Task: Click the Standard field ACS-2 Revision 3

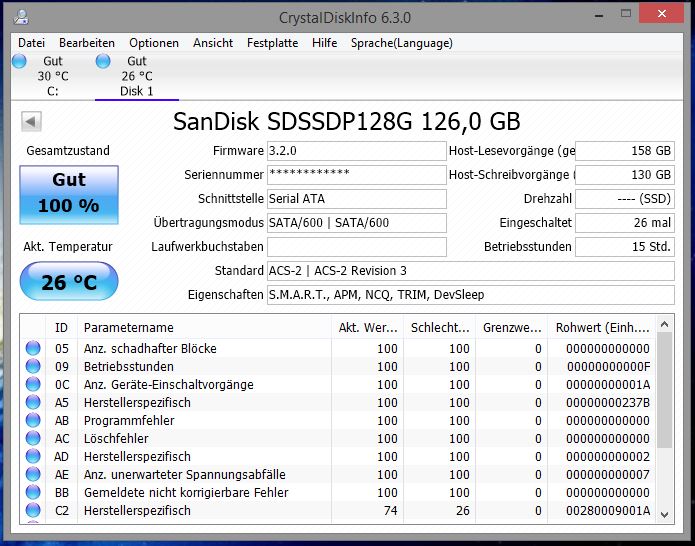Action: (x=471, y=271)
